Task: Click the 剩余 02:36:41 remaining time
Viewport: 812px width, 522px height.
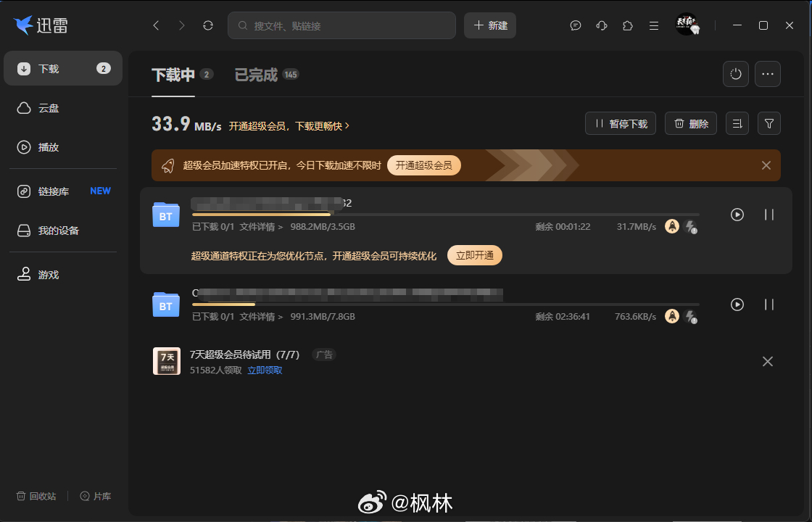Action: [563, 316]
